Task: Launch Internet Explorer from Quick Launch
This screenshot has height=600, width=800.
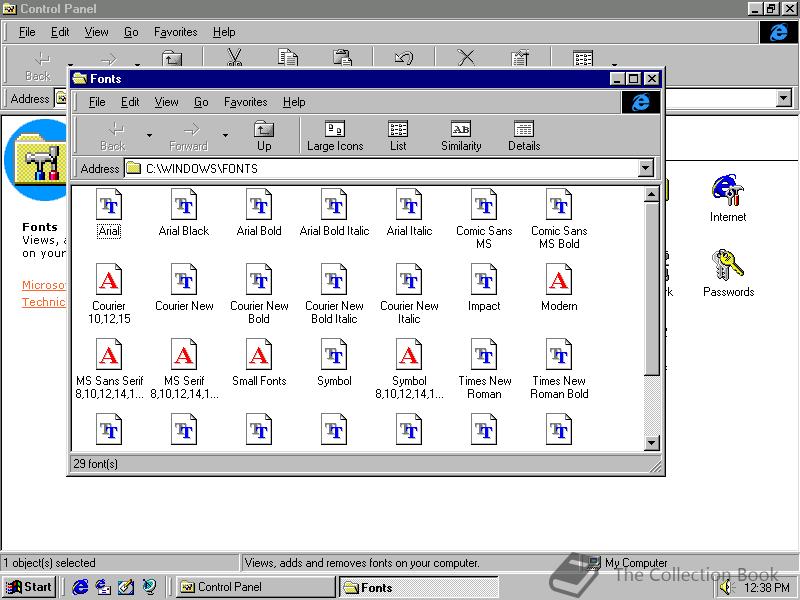Action: click(x=80, y=587)
